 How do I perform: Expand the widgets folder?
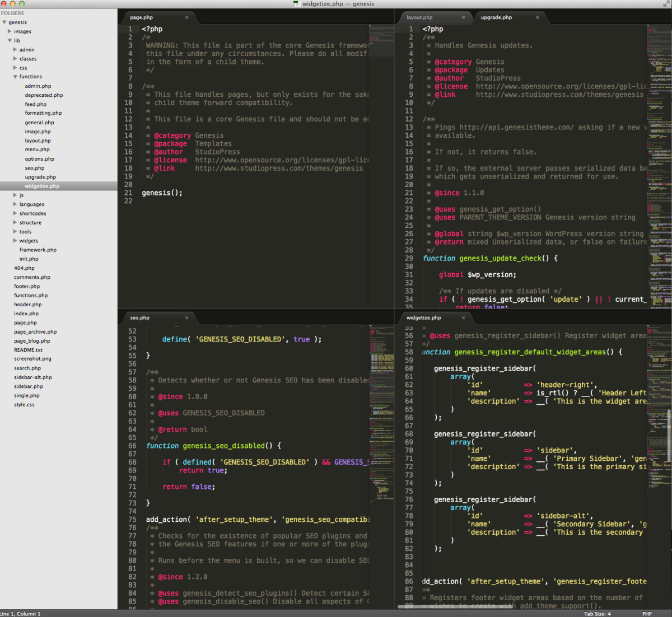click(x=15, y=241)
